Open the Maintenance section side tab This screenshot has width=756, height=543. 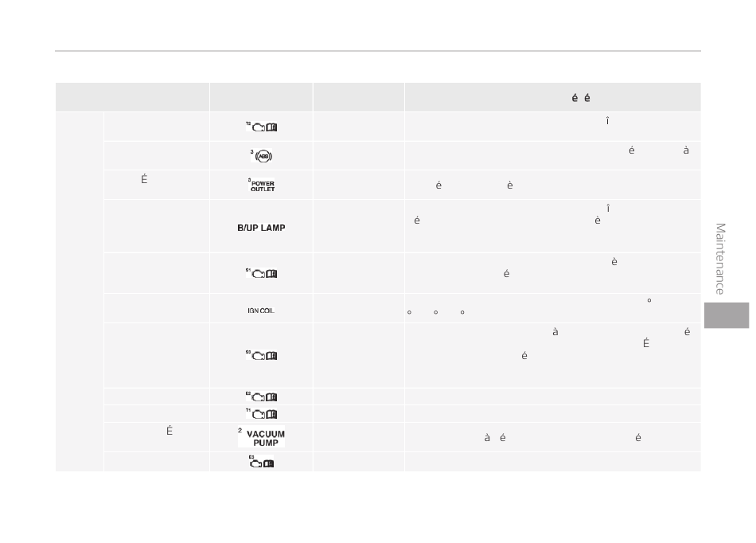(x=720, y=259)
